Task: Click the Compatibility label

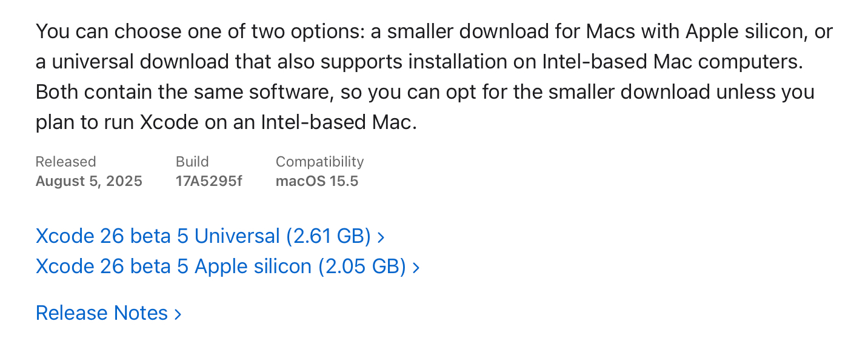Action: [319, 162]
